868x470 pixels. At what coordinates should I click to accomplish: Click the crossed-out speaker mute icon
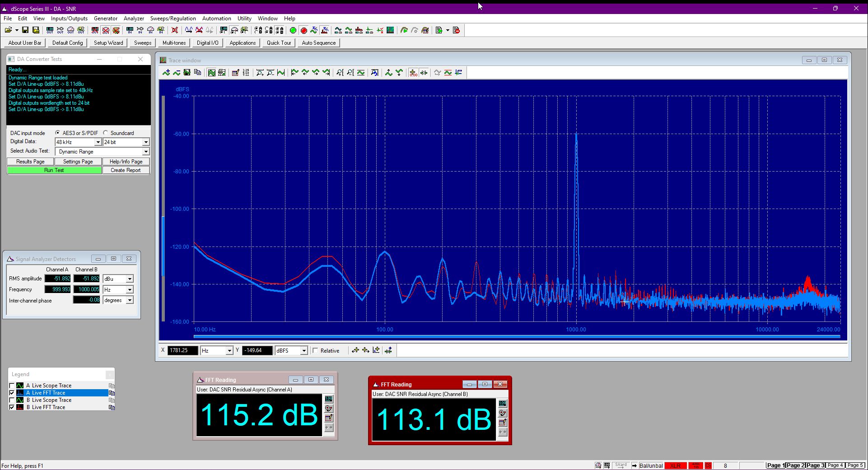pyautogui.click(x=175, y=30)
